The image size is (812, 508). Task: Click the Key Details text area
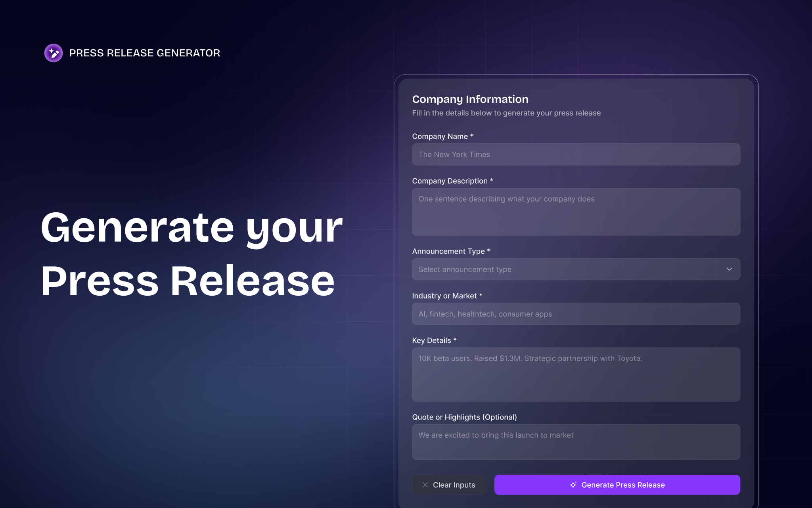(x=576, y=374)
